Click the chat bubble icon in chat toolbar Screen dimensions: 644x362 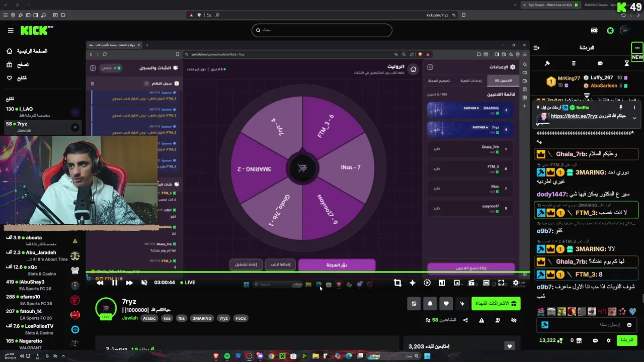(x=600, y=63)
